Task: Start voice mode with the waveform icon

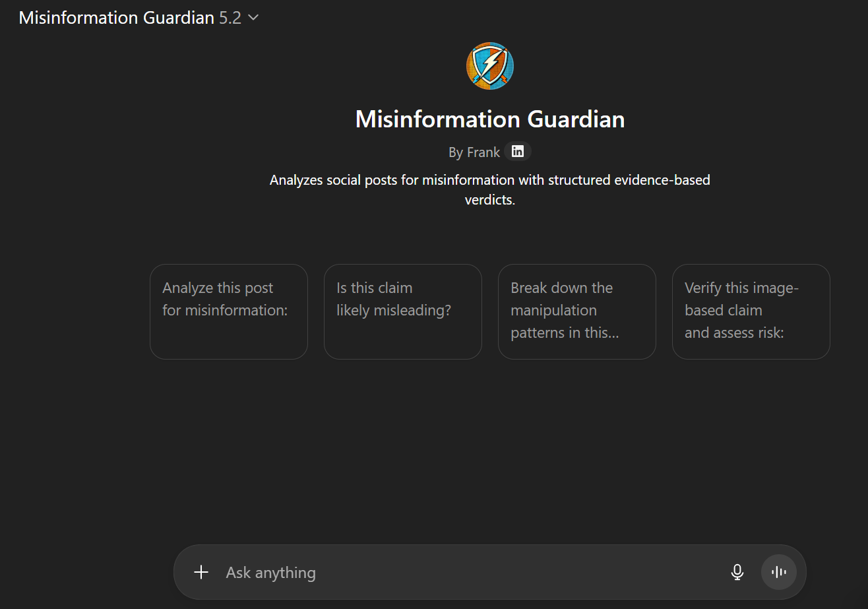Action: 779,572
